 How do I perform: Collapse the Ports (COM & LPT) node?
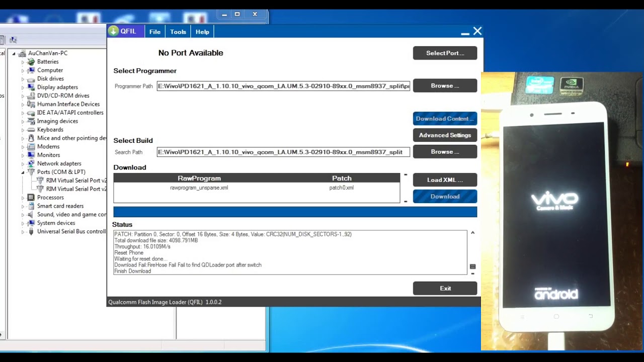pos(23,172)
